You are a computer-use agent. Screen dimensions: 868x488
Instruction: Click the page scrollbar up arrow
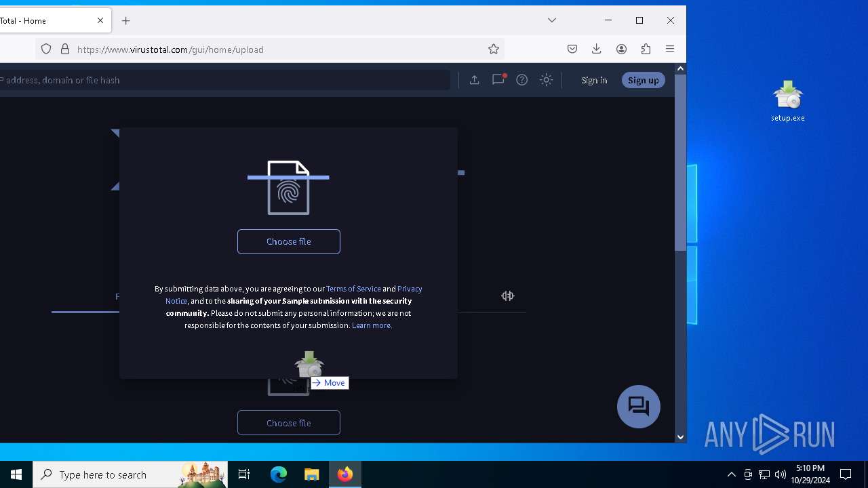click(x=680, y=68)
